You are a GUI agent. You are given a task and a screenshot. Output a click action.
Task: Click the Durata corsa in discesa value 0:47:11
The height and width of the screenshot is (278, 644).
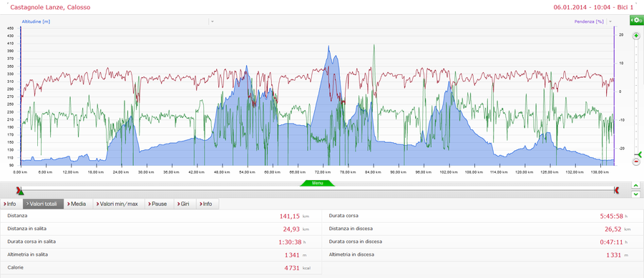tap(612, 242)
